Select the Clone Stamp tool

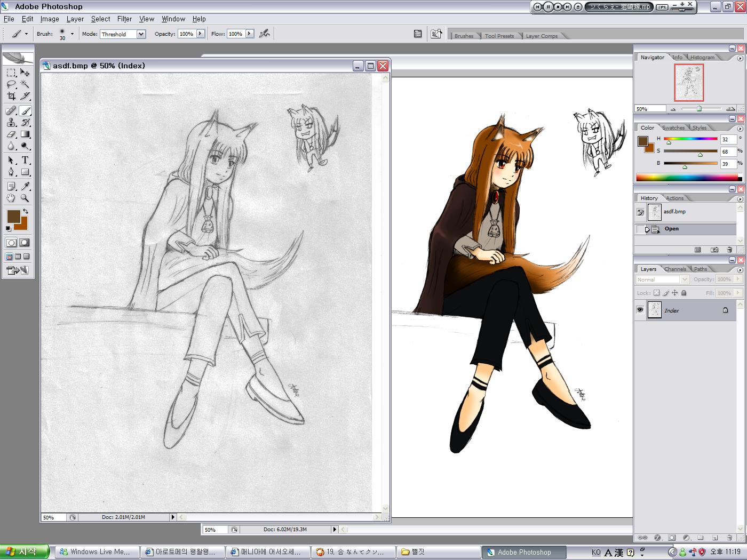tap(11, 123)
